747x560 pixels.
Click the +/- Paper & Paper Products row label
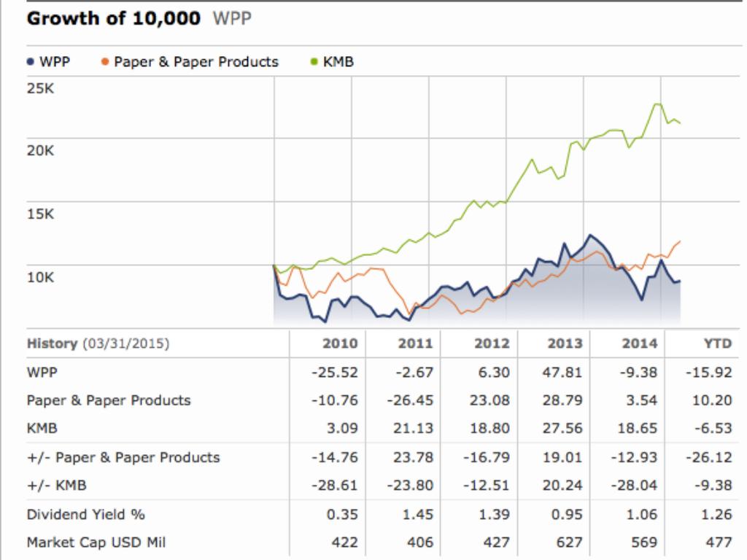click(x=123, y=457)
